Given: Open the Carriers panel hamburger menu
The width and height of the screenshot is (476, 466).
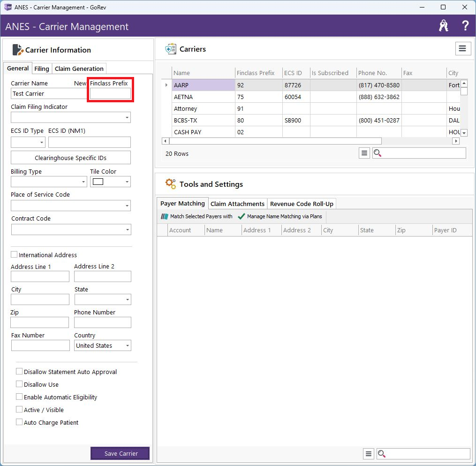Looking at the screenshot, I should 463,49.
